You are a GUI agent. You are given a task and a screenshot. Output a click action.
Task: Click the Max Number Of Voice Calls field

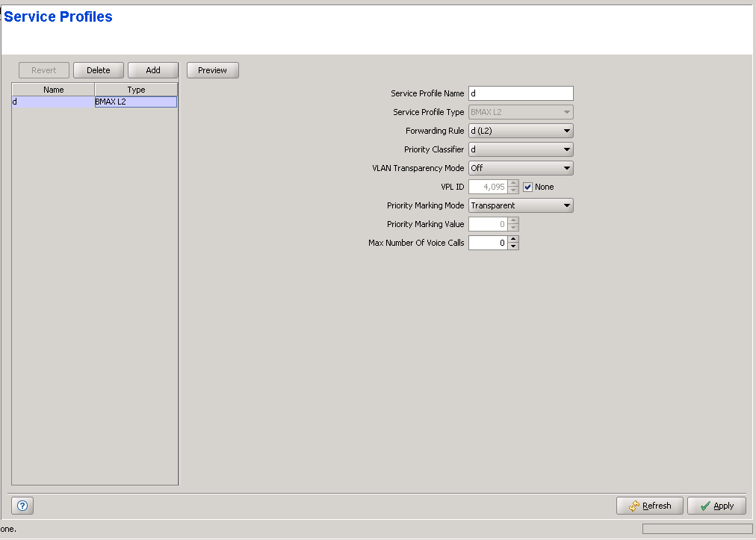[x=488, y=243]
